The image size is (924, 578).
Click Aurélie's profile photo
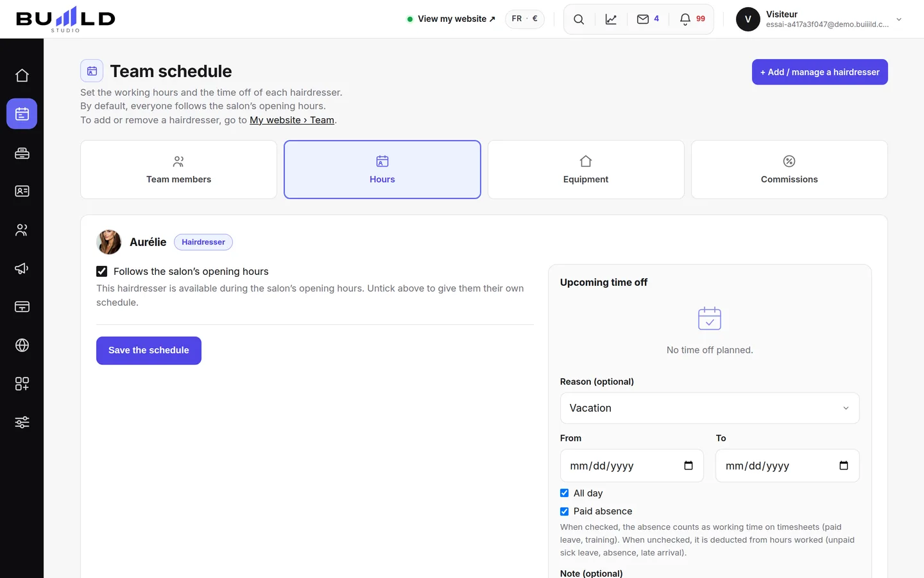click(109, 242)
